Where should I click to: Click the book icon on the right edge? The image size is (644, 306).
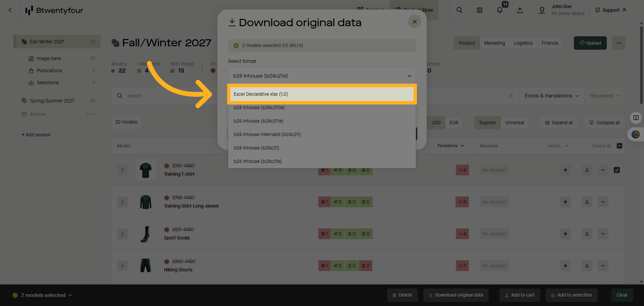pos(636,118)
